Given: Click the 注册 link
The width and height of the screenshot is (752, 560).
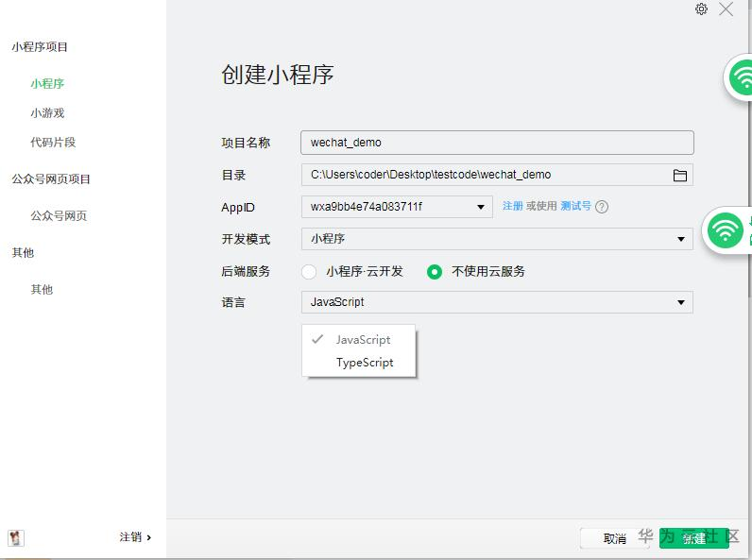Looking at the screenshot, I should click(512, 206).
